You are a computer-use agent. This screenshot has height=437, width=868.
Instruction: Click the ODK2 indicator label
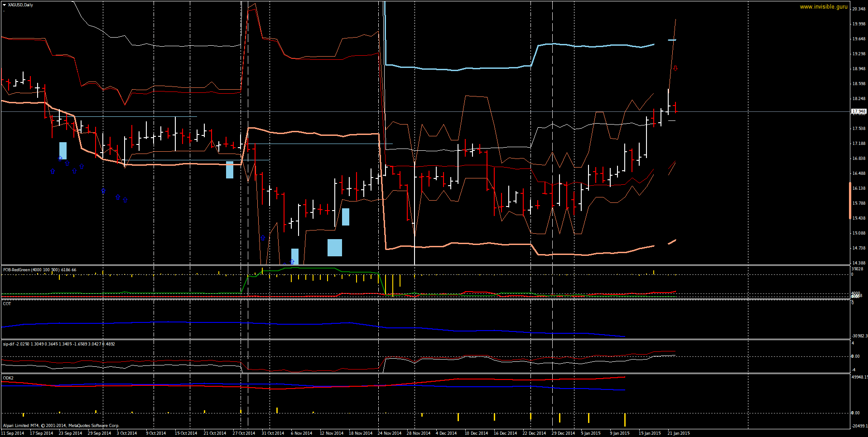(x=8, y=378)
